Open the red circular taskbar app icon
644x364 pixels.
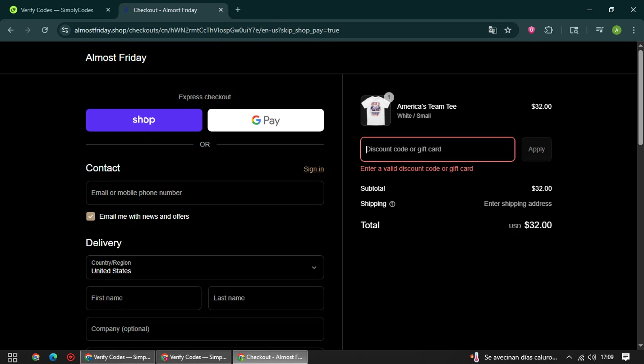[71, 357]
